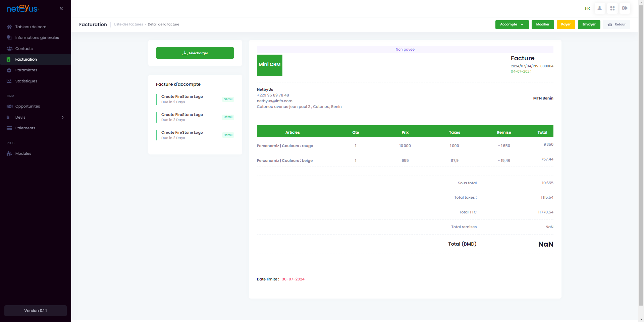Open the Liste des factures breadcrumb
Image resolution: width=644 pixels, height=322 pixels.
pyautogui.click(x=128, y=24)
